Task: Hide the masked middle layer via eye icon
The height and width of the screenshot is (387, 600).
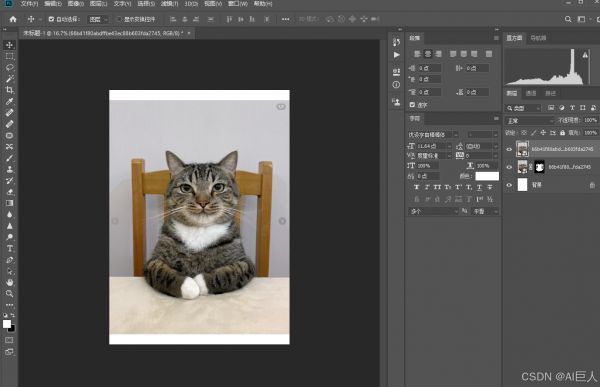Action: point(509,167)
